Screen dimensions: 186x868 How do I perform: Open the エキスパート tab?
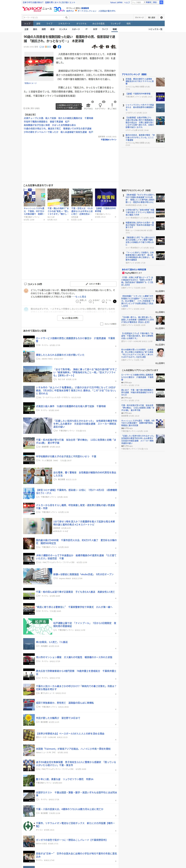[x=64, y=24]
